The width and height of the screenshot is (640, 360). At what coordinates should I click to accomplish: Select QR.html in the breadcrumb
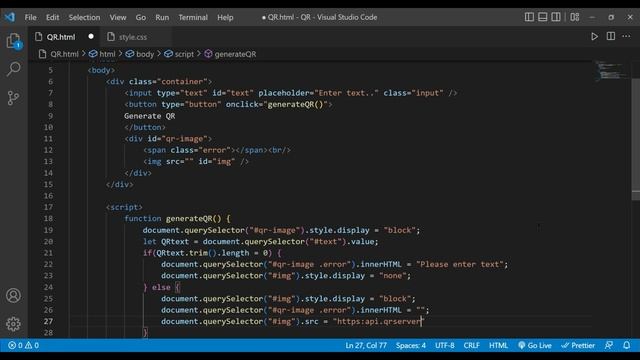pos(59,54)
